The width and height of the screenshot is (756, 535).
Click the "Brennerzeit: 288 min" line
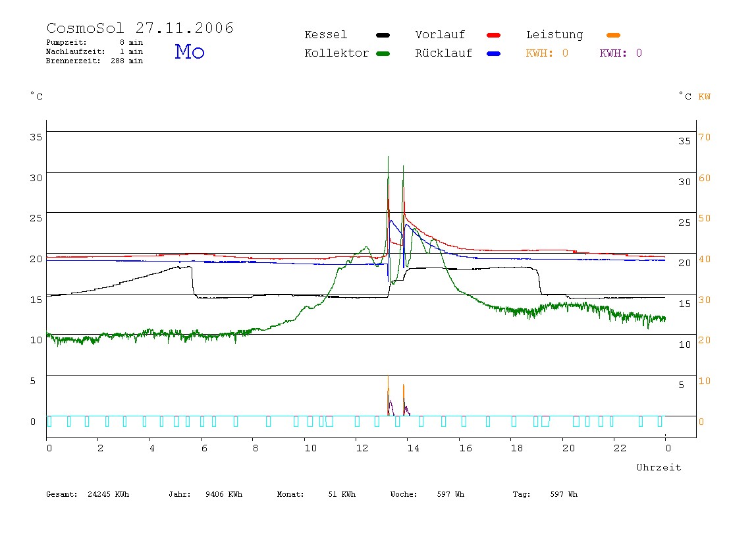pos(95,61)
